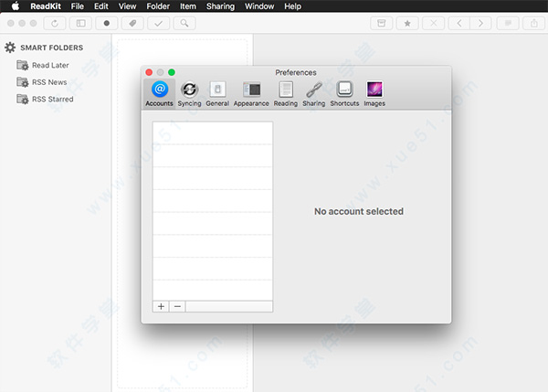Open search with the magnifier icon
This screenshot has height=392, width=548.
(184, 24)
